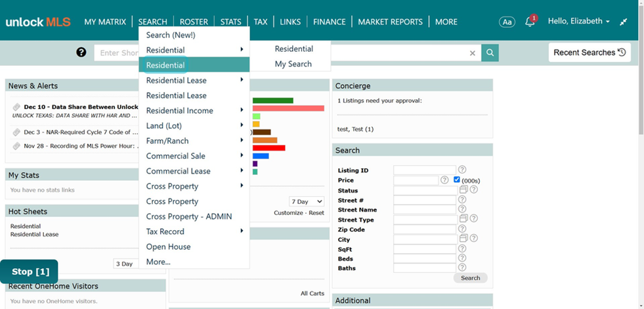Click the collapse arrows icon in header
The height and width of the screenshot is (309, 644).
click(624, 22)
